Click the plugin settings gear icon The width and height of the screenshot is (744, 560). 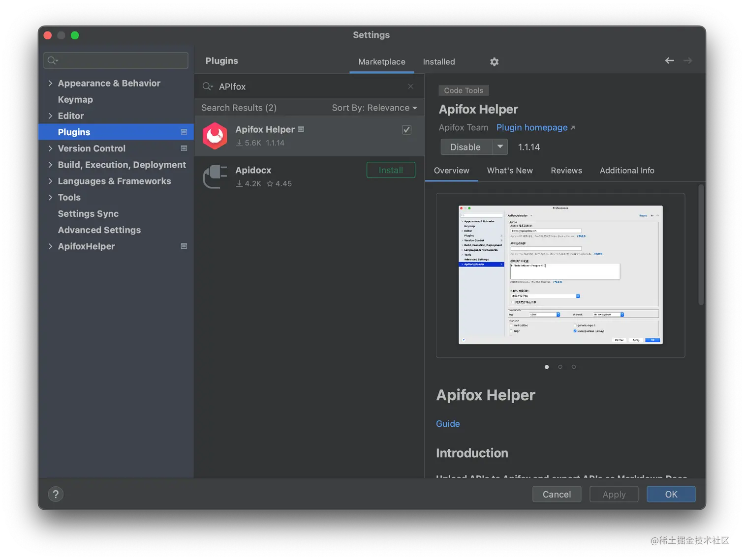pyautogui.click(x=494, y=61)
